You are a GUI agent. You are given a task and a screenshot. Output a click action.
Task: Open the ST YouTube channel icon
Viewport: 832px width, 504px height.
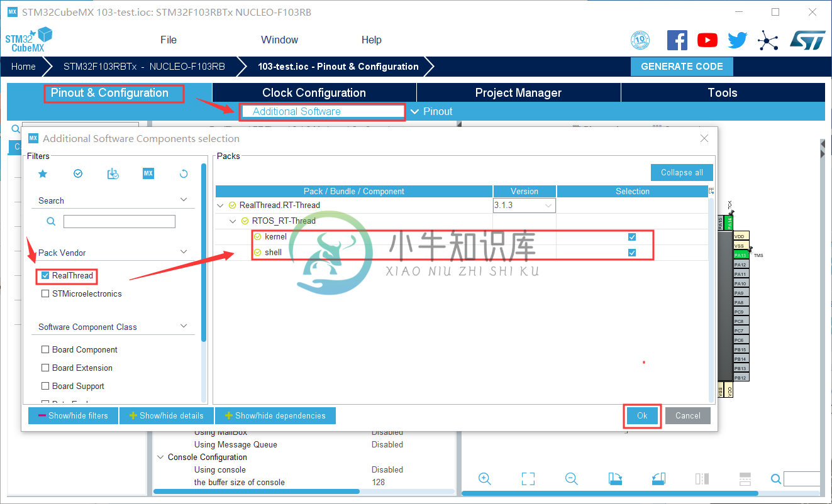pos(707,40)
